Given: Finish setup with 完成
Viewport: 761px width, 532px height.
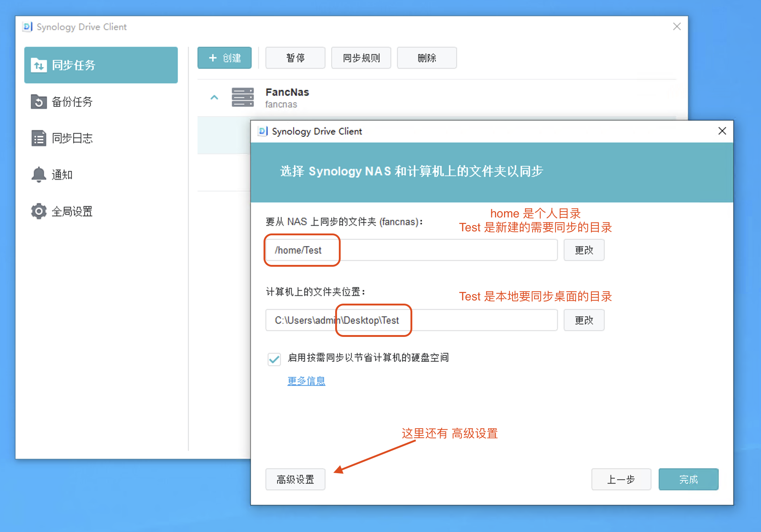Looking at the screenshot, I should pos(689,479).
